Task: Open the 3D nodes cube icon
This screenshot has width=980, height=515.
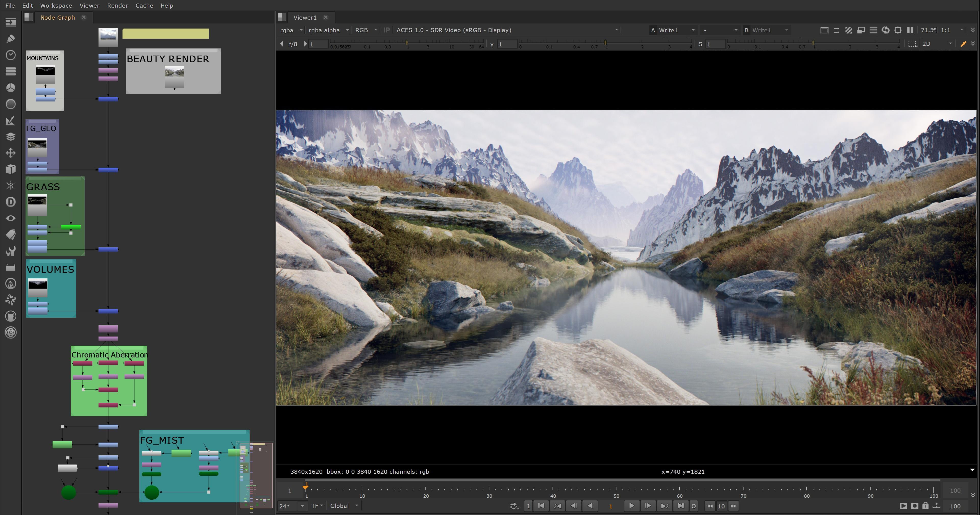Action: pyautogui.click(x=11, y=169)
